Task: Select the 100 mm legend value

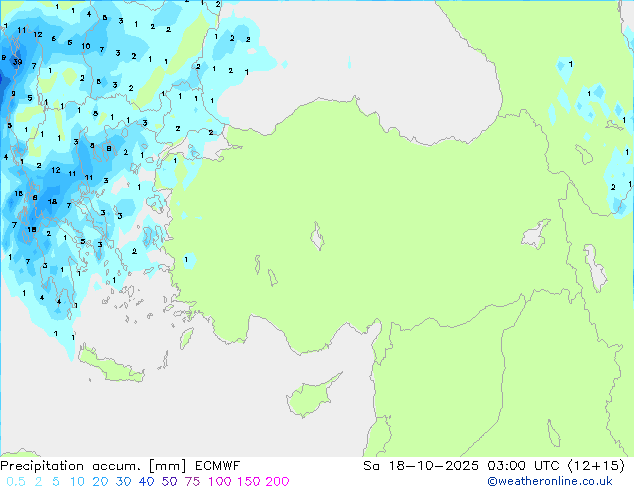Action: [x=220, y=482]
